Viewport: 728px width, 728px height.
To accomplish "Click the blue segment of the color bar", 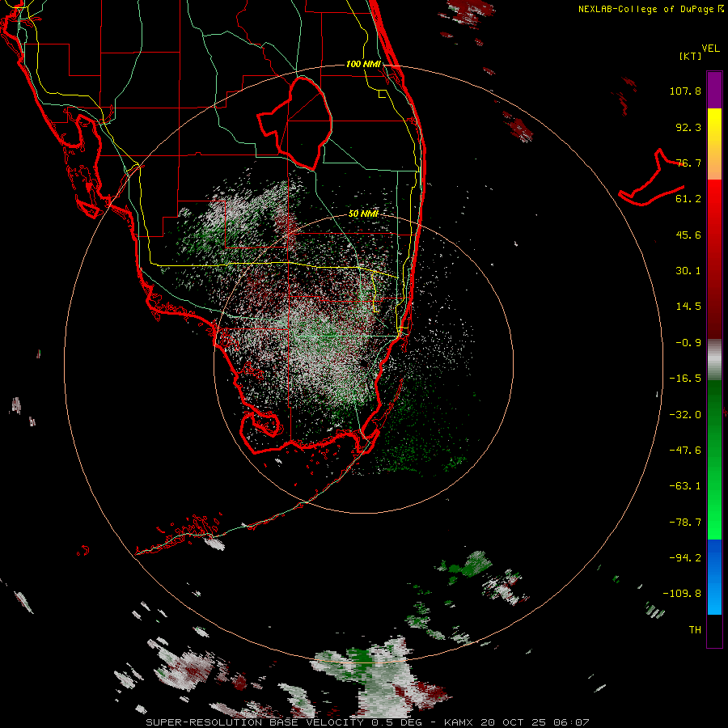I will (714, 577).
